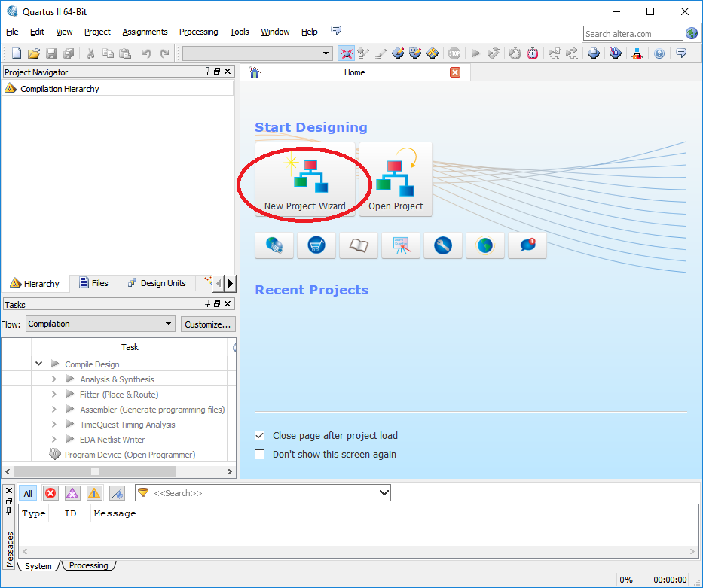Expand the Analysis & Synthesis task
This screenshot has width=703, height=588.
tap(53, 379)
